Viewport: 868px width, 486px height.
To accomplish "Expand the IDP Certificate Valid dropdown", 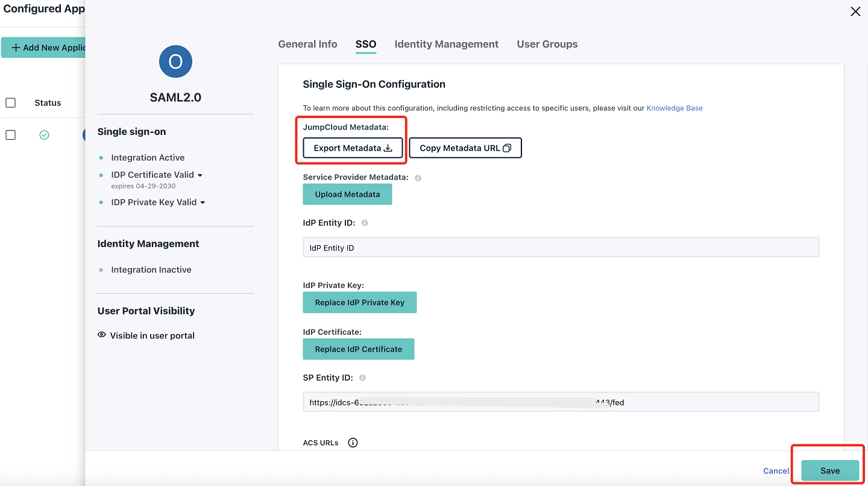I will click(200, 175).
